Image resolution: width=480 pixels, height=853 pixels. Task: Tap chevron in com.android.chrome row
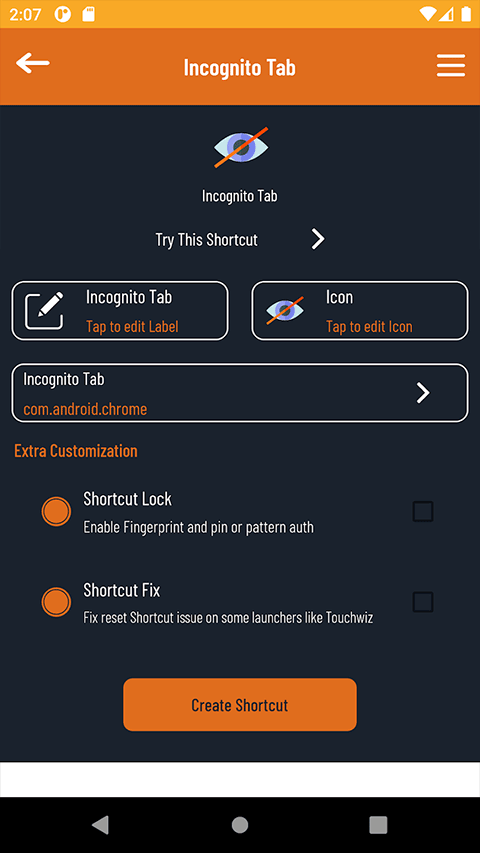coord(423,393)
